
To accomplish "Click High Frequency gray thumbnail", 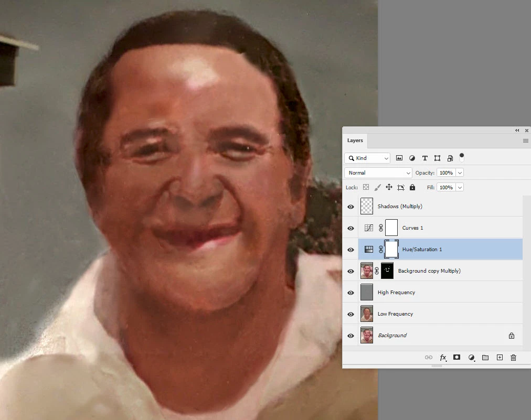I will 367,292.
